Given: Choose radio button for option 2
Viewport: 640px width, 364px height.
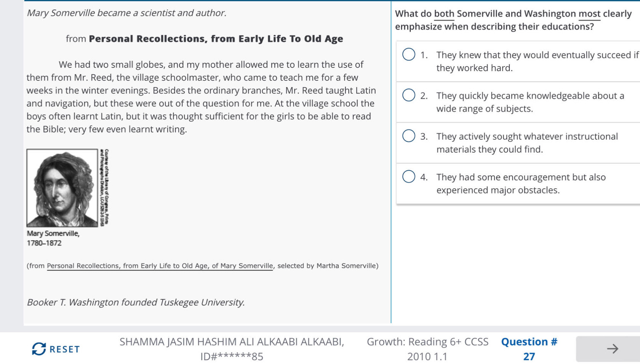Looking at the screenshot, I should 409,95.
